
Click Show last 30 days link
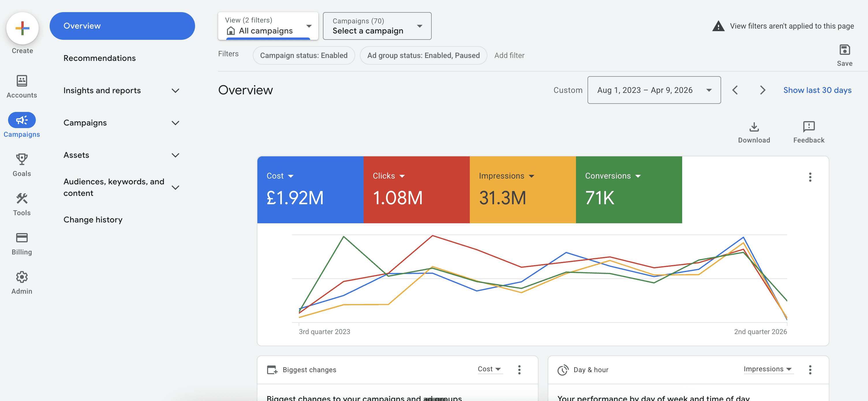pyautogui.click(x=817, y=90)
